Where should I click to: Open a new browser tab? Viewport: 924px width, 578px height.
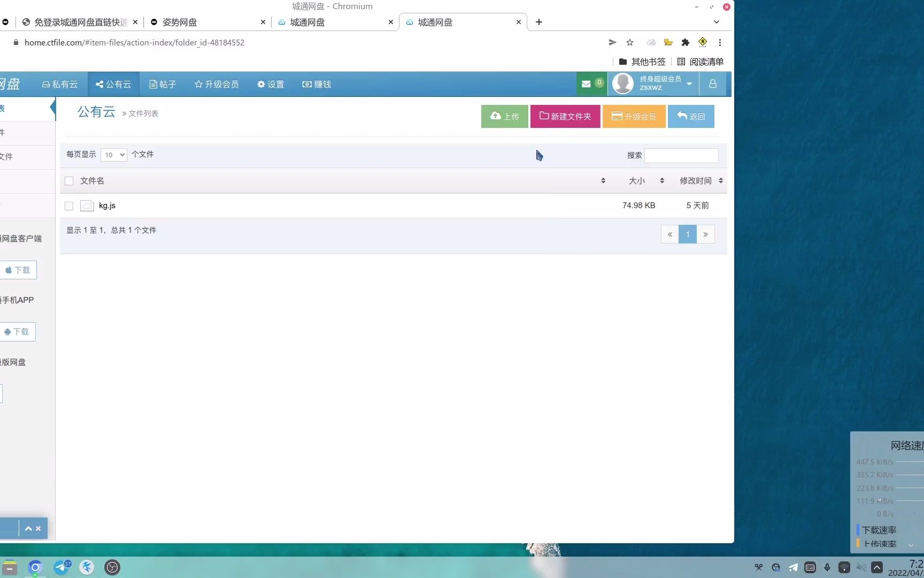tap(539, 22)
